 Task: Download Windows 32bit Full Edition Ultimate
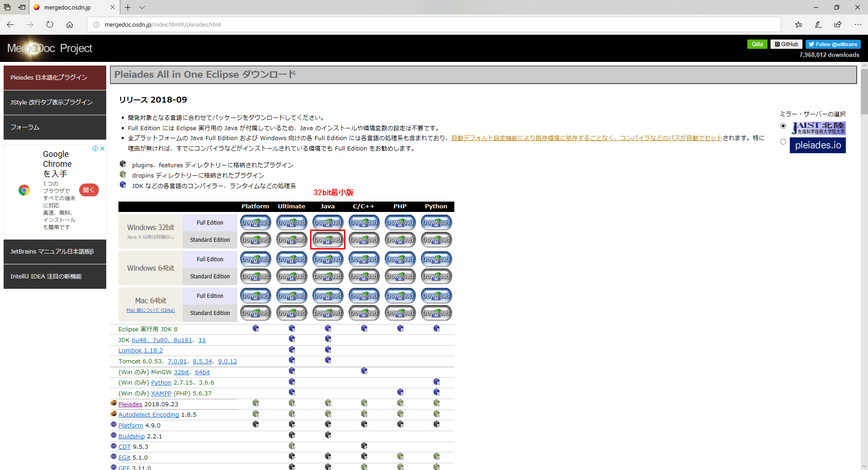click(292, 223)
